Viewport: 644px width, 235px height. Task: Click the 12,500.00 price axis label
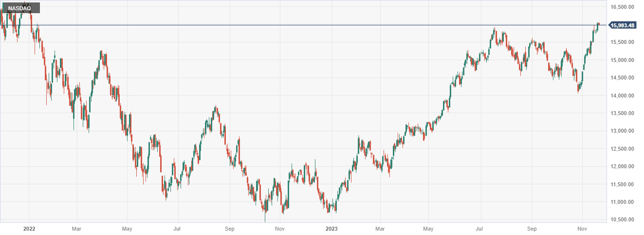pos(623,149)
